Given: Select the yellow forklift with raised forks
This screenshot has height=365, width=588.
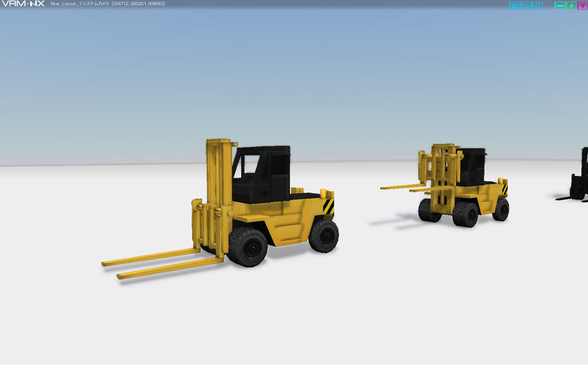Looking at the screenshot, I should tap(446, 185).
